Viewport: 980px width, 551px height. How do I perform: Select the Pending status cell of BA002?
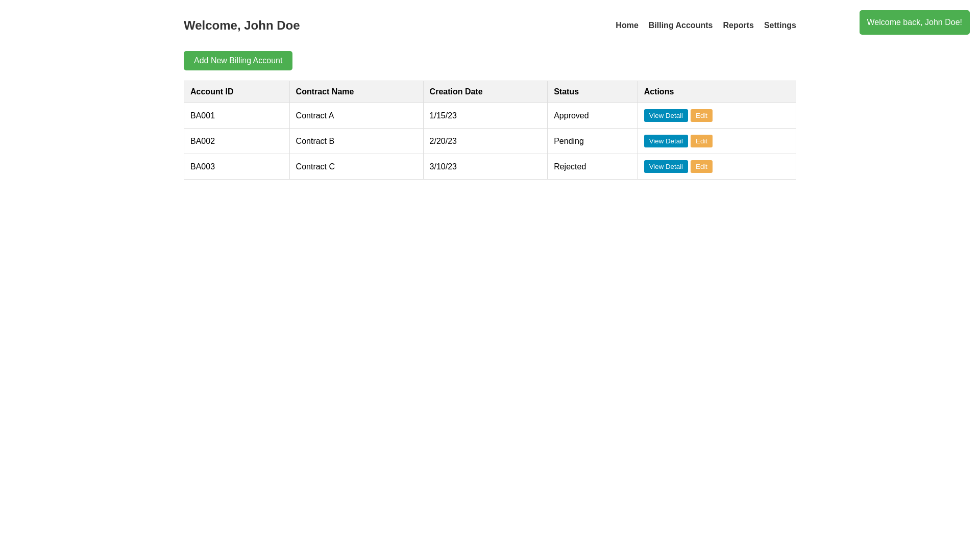click(x=569, y=141)
